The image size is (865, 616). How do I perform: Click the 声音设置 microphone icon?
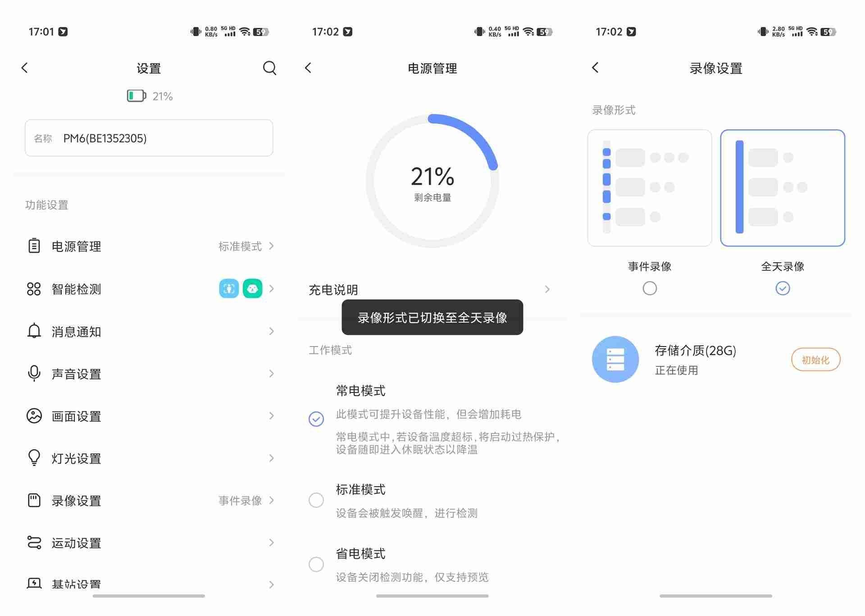33,374
